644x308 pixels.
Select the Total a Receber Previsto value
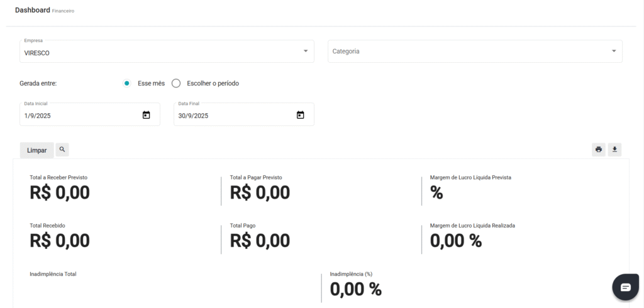click(x=60, y=193)
